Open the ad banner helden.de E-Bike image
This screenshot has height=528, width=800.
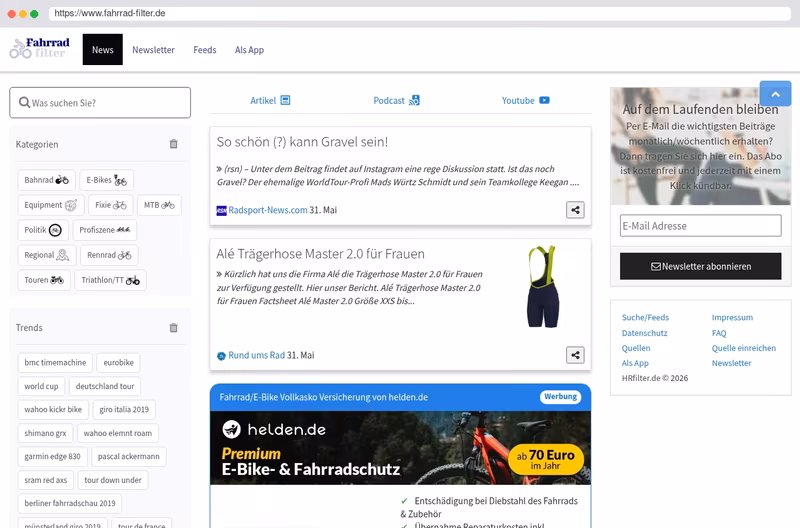point(401,448)
